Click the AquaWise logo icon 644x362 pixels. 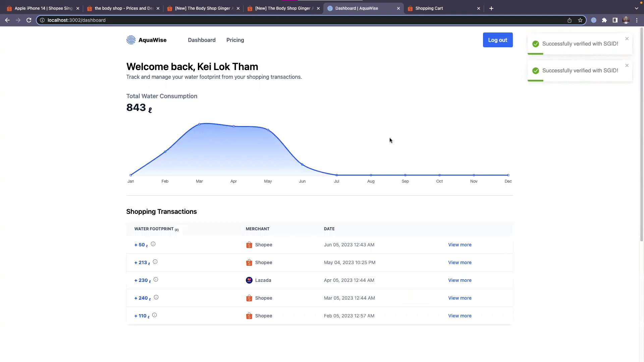click(131, 40)
